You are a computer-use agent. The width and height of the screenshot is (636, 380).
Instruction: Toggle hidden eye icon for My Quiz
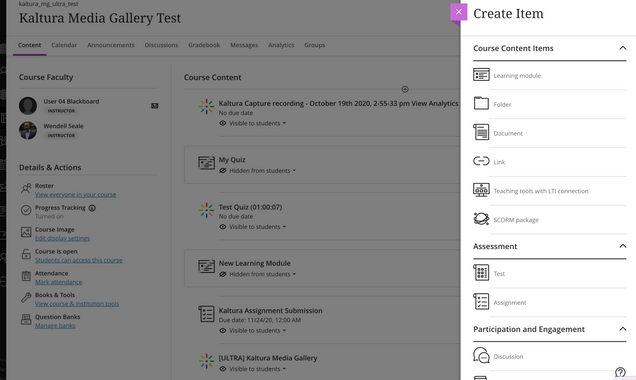coord(223,171)
